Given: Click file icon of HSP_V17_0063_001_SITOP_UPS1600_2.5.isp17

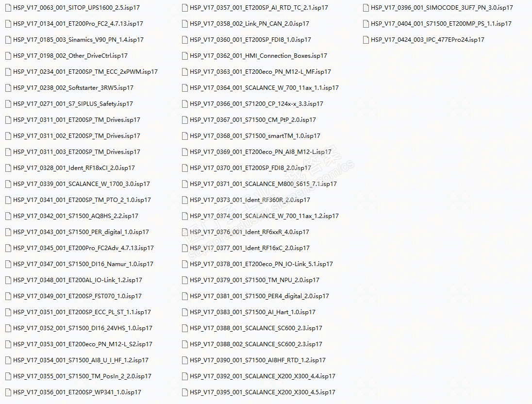Looking at the screenshot, I should [x=8, y=8].
